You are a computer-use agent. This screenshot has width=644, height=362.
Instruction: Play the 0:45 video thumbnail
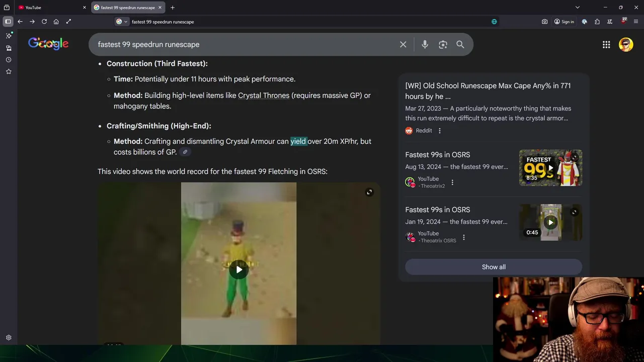pos(550,222)
